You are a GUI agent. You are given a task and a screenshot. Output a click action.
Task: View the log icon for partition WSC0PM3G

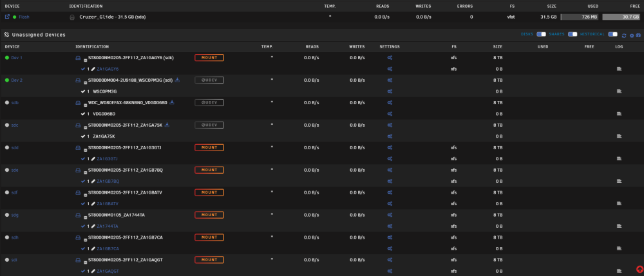619,91
